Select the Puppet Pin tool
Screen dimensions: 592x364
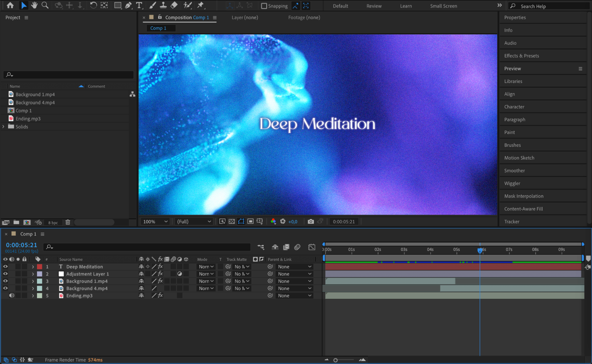point(200,5)
